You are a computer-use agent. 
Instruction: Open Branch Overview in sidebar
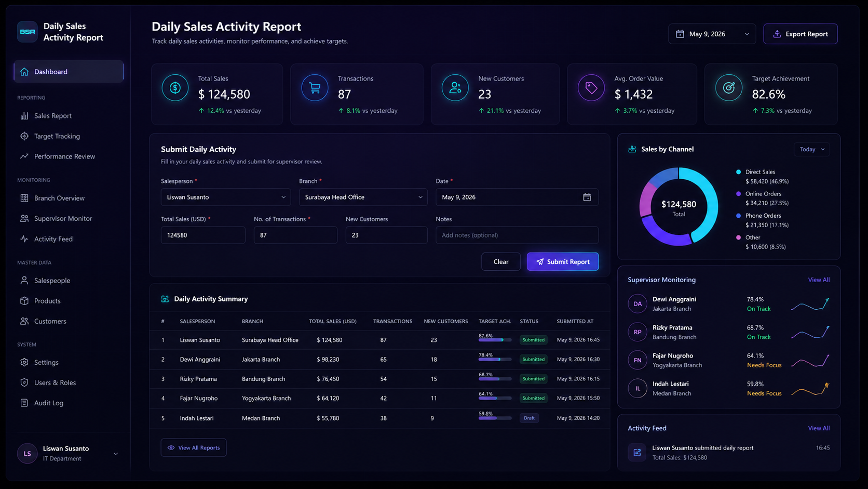tap(59, 198)
